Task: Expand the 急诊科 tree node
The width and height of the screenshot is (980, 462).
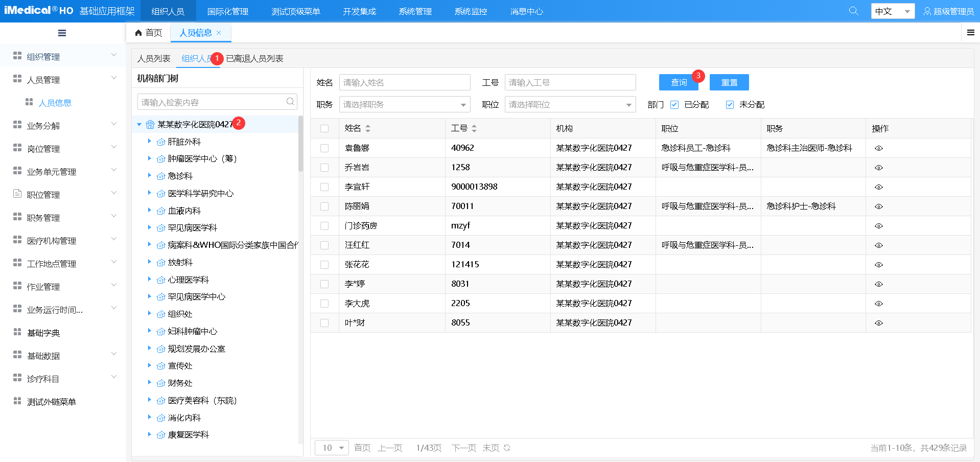Action: [x=149, y=176]
